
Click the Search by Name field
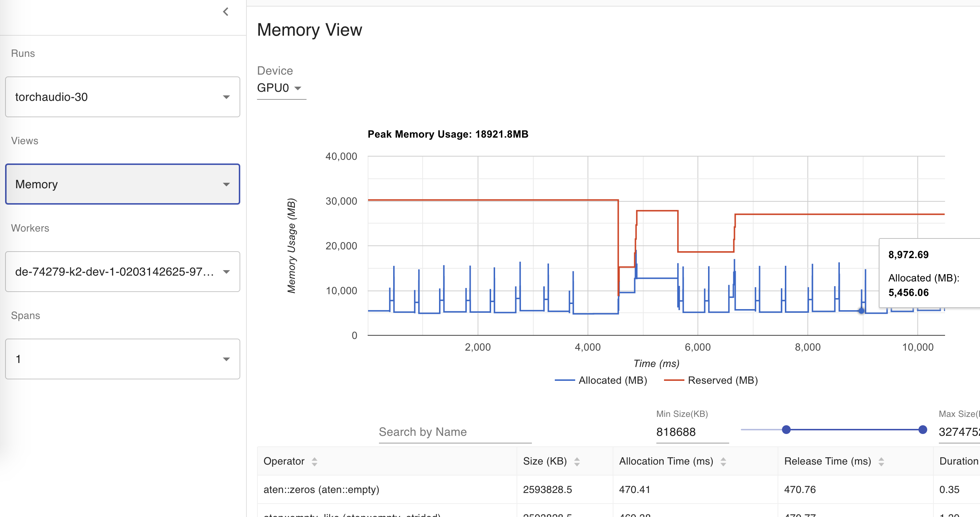(455, 432)
